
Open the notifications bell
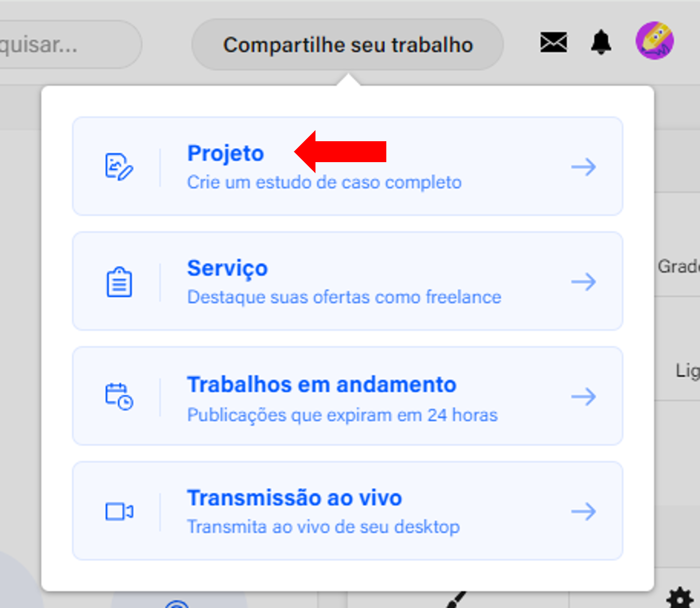[601, 42]
